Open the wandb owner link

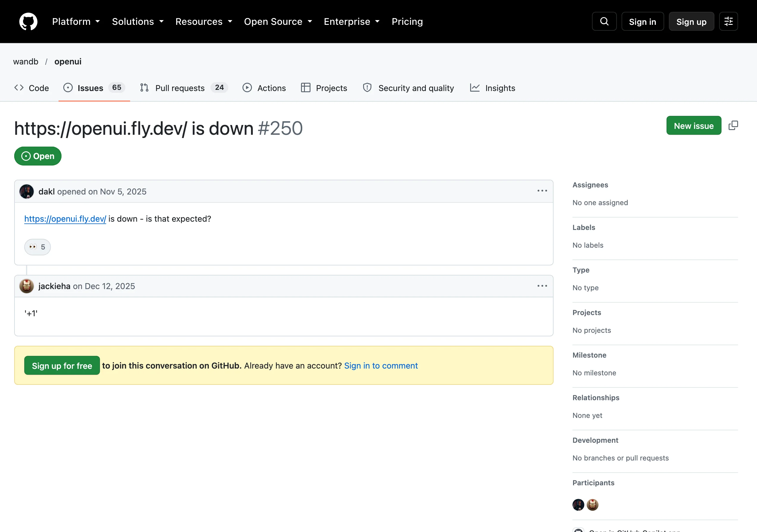[x=26, y=62]
